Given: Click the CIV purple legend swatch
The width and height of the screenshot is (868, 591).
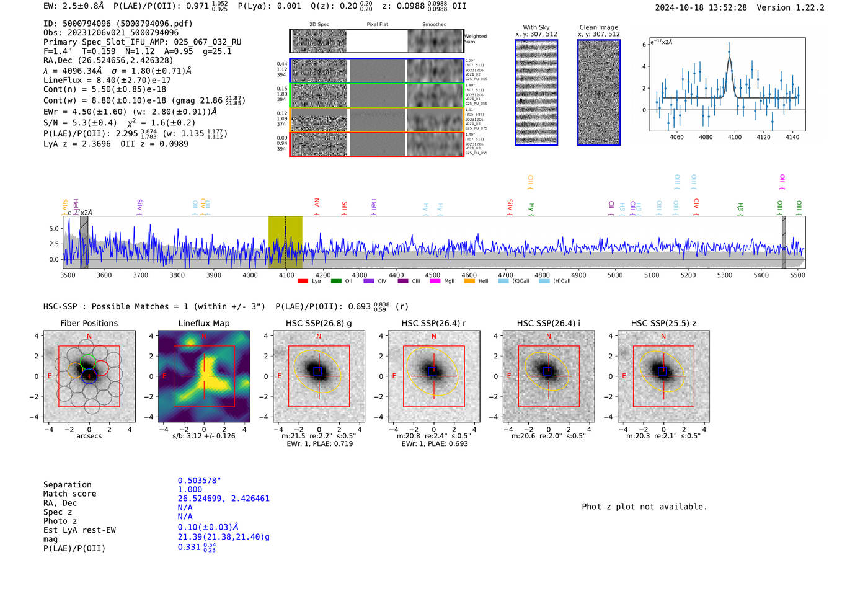Looking at the screenshot, I should click(x=369, y=281).
